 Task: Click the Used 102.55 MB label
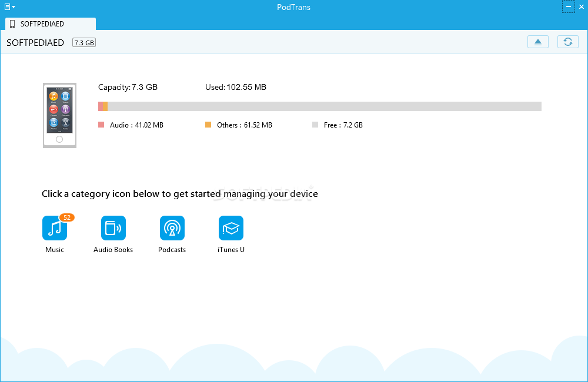(x=235, y=87)
